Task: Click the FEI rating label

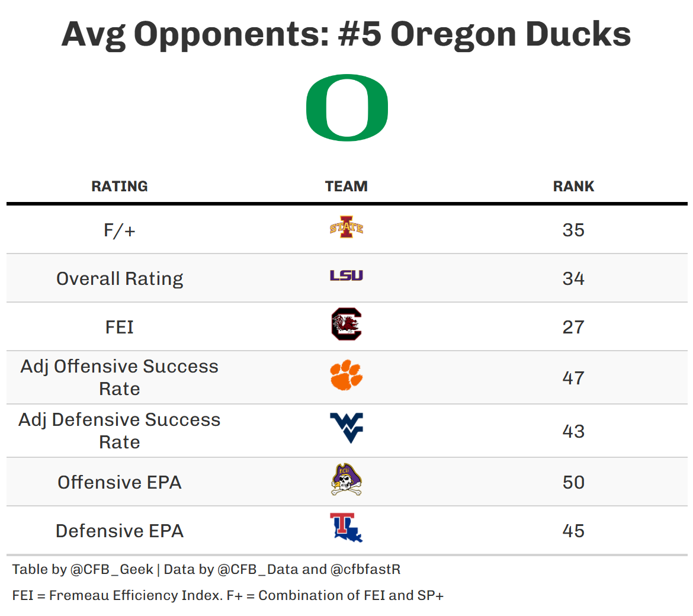Action: [x=120, y=327]
